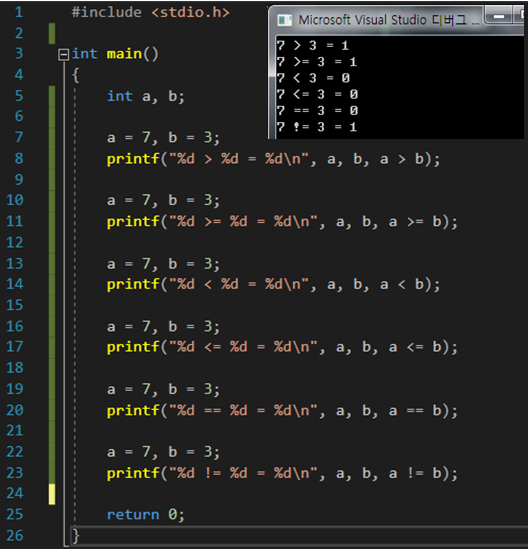Click the assignment 'a = 7, b = 3;' on line 7
Viewport: 528px width, 549px height.
(163, 138)
